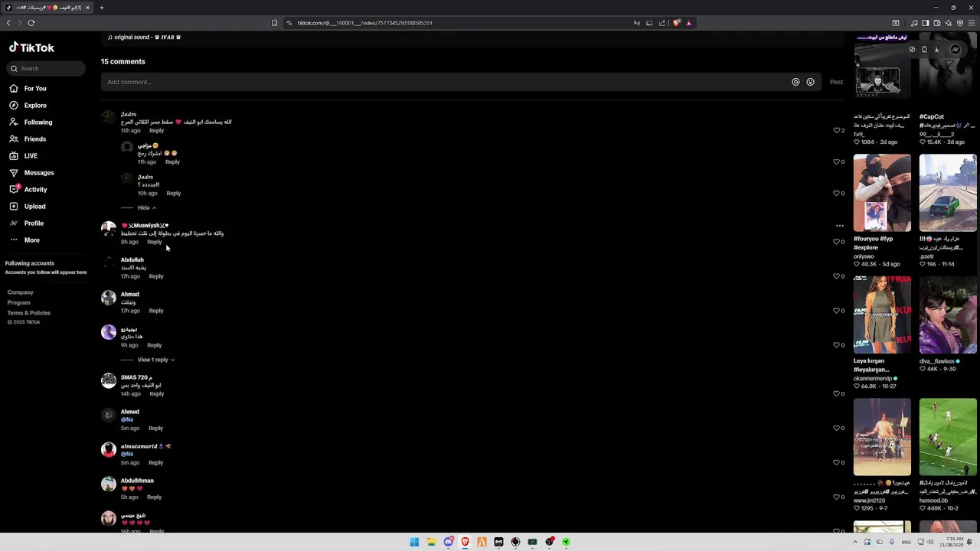Screen dimensions: 980x551
Task: Click the @ mention icon in comment box
Action: [x=795, y=82]
